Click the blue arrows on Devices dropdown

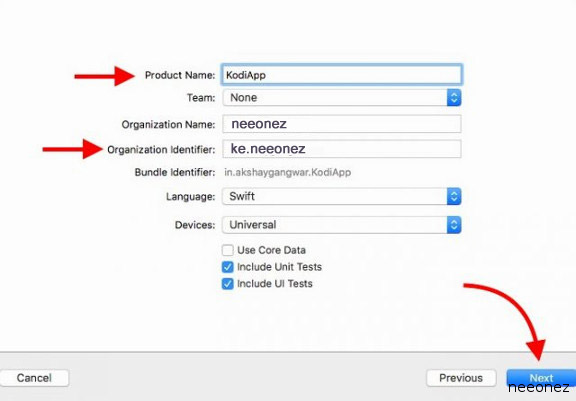pyautogui.click(x=454, y=225)
